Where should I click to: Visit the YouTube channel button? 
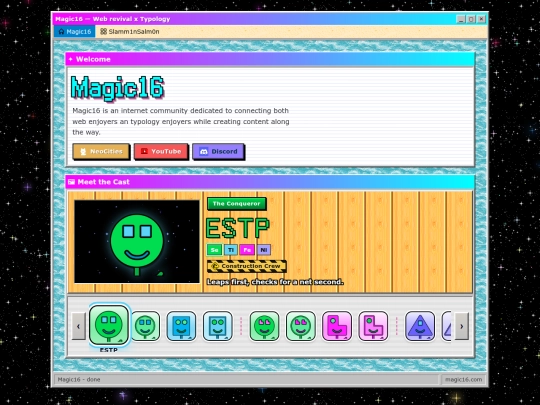(x=161, y=151)
